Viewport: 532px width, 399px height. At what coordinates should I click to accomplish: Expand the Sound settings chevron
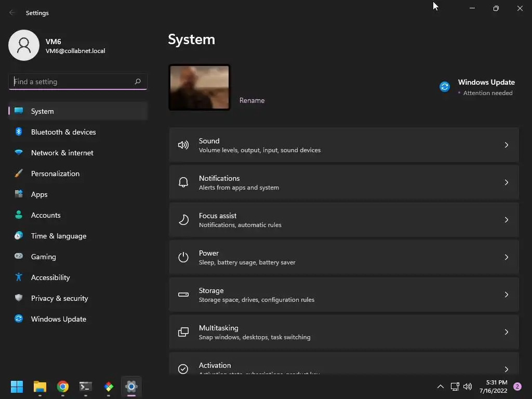pyautogui.click(x=506, y=145)
